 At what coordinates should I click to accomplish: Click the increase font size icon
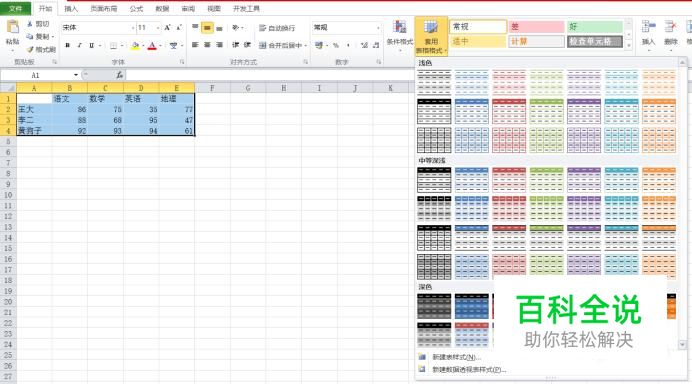pos(167,27)
